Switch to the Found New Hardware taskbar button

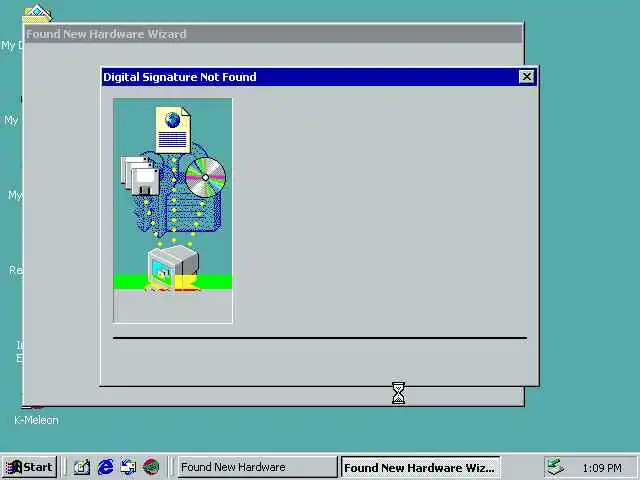coord(258,467)
